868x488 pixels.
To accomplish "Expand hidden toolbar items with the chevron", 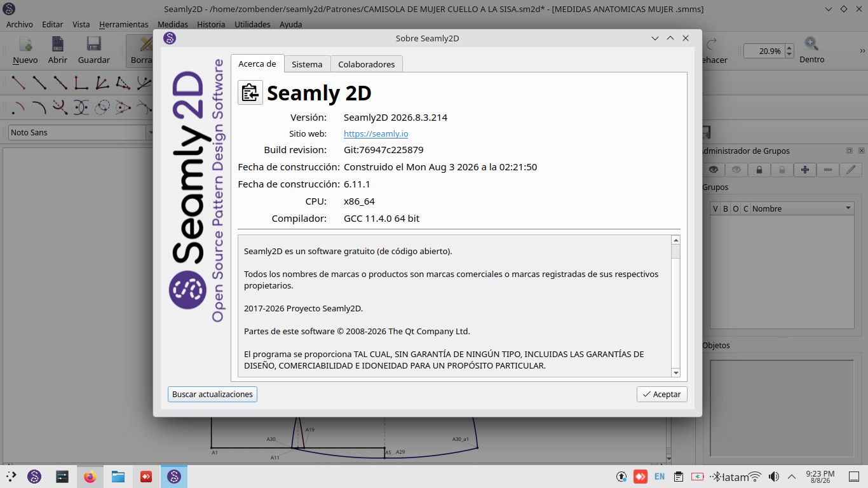I will (x=863, y=51).
